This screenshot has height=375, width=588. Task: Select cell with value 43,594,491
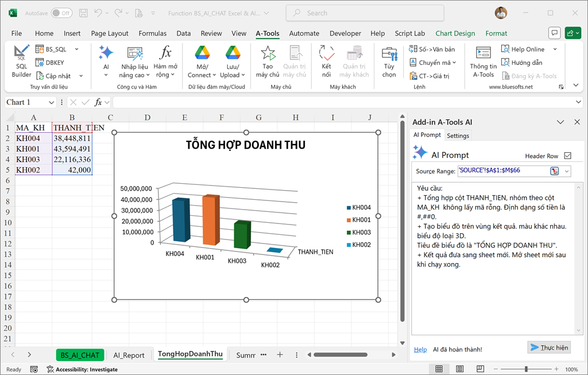72,149
